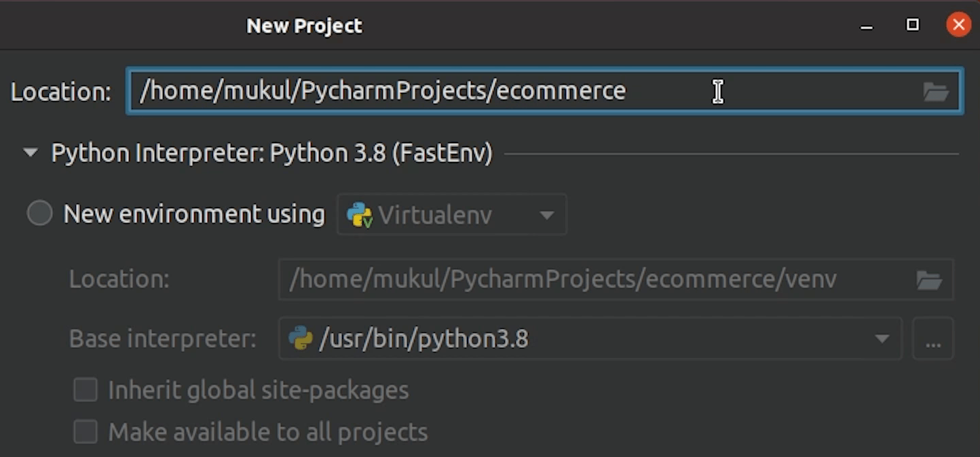Open interpreter file browser with ellipsis button

[933, 338]
